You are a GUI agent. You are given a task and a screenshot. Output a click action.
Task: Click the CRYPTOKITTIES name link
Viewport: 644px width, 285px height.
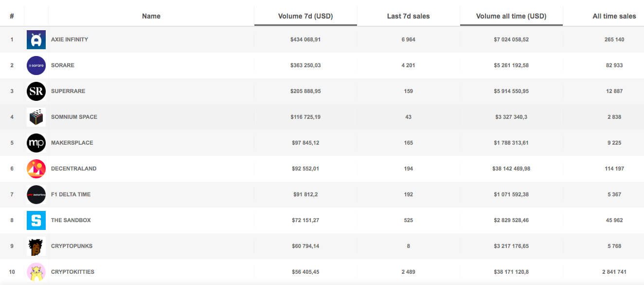(x=73, y=272)
